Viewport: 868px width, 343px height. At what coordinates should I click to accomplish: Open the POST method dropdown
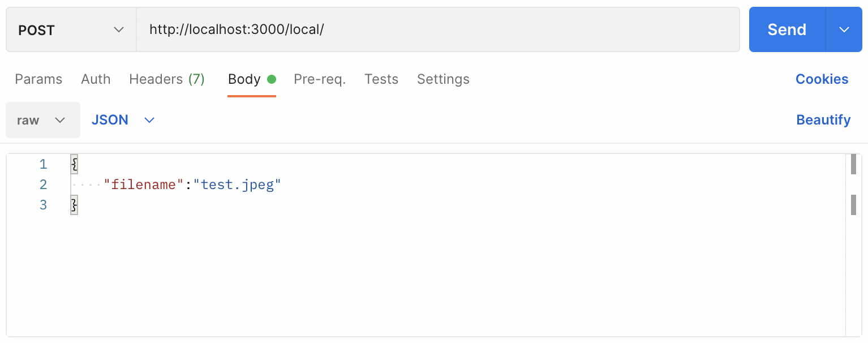pyautogui.click(x=71, y=30)
